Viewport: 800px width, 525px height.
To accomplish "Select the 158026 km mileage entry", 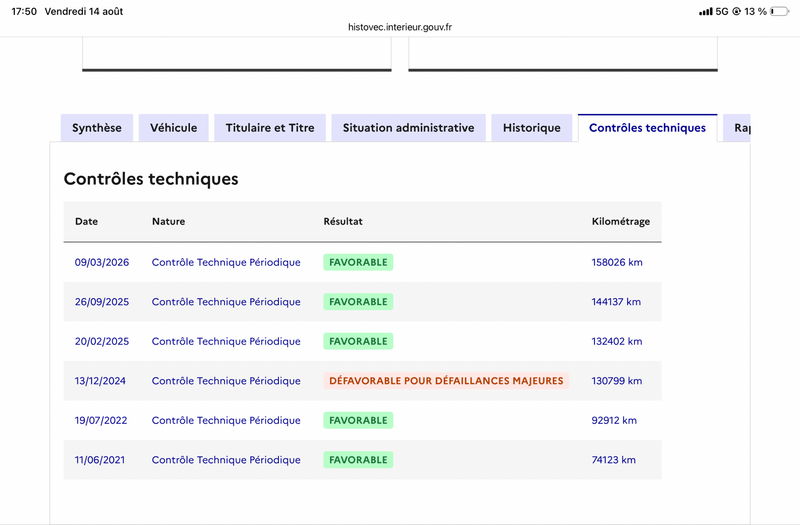I will (617, 262).
